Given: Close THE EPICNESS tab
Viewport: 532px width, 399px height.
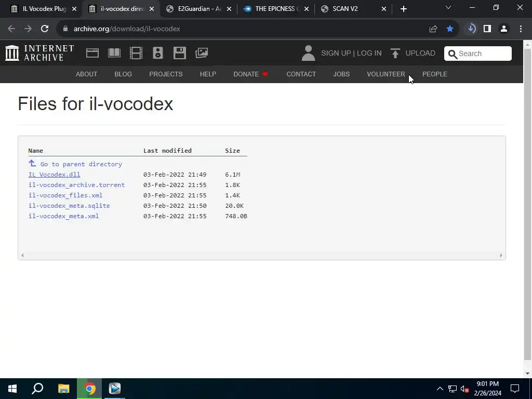Looking at the screenshot, I should click(x=307, y=9).
